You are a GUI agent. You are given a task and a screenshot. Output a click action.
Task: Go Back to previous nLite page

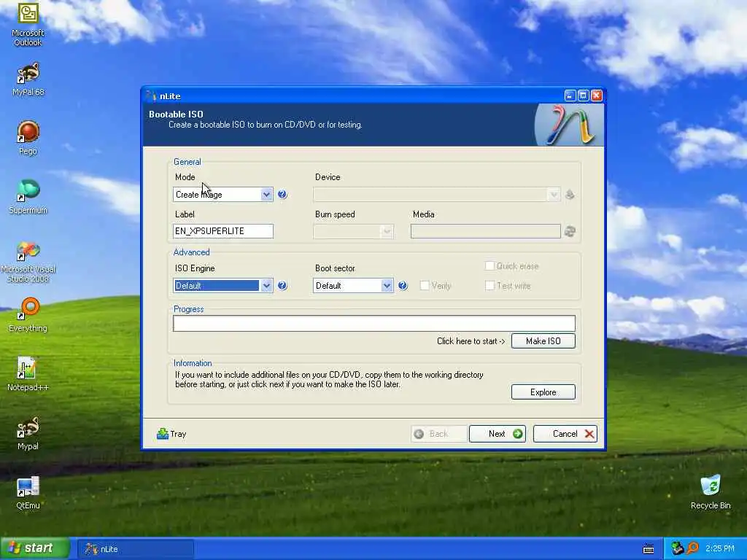(438, 434)
